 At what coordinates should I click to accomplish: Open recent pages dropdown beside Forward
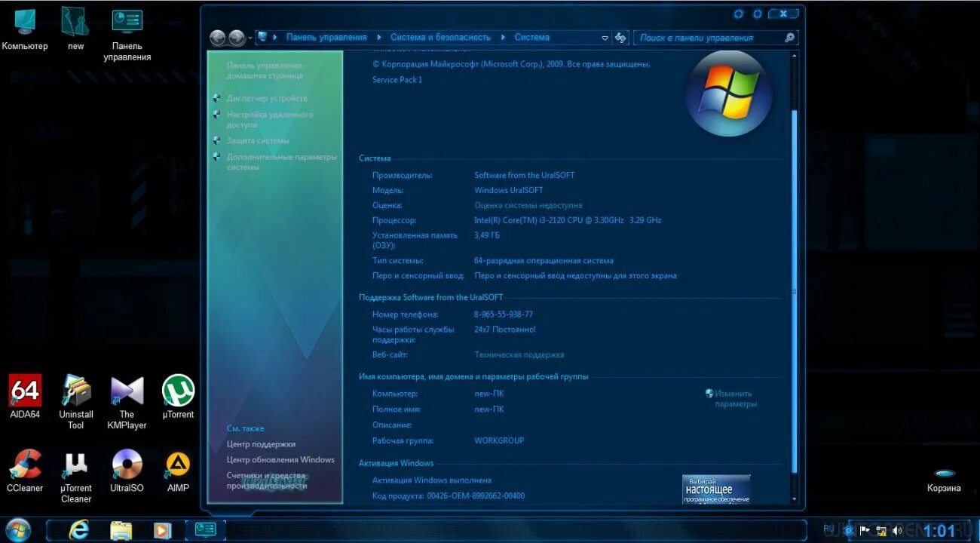click(x=250, y=38)
